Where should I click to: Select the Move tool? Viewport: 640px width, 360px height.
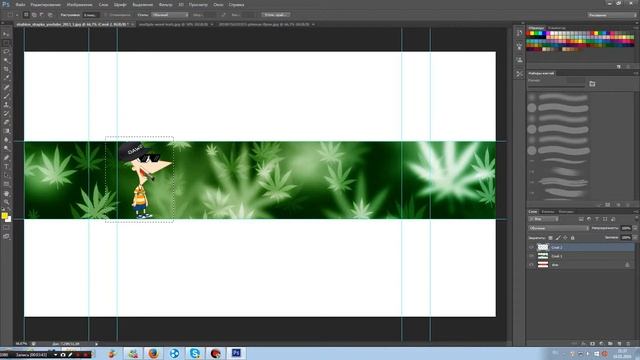[6, 34]
